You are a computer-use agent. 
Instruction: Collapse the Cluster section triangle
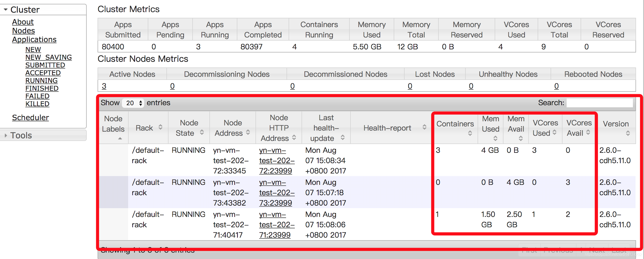click(x=6, y=9)
